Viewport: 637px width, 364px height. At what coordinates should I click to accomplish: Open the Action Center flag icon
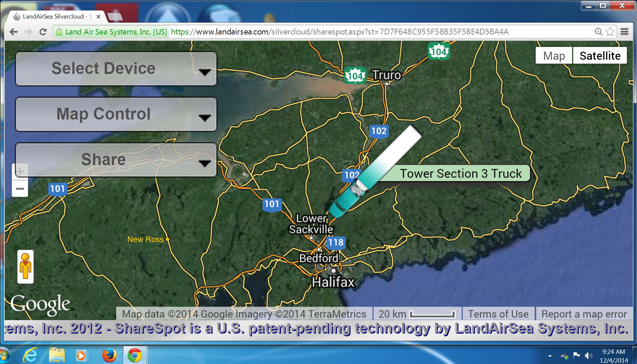pyautogui.click(x=577, y=355)
